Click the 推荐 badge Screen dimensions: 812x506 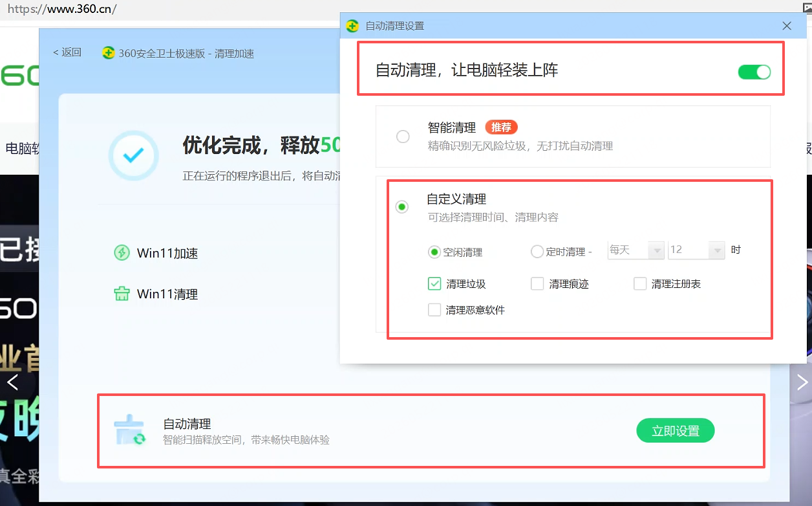pos(501,127)
